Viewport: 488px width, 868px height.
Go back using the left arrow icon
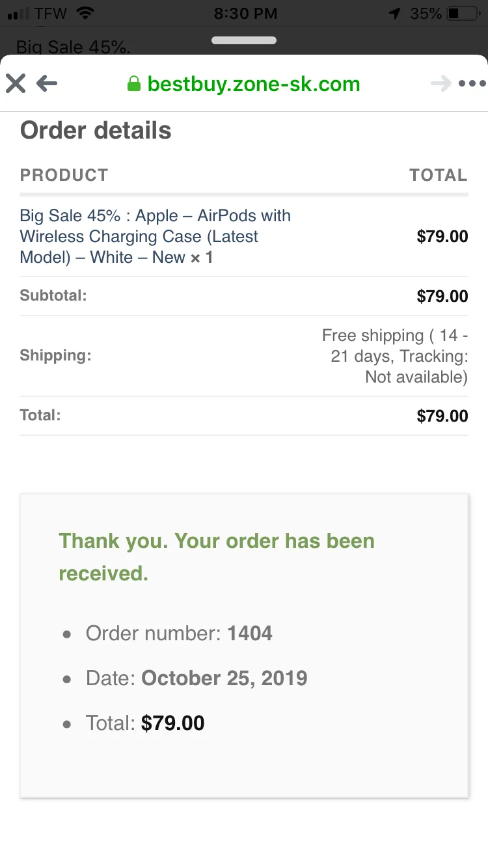[x=47, y=83]
